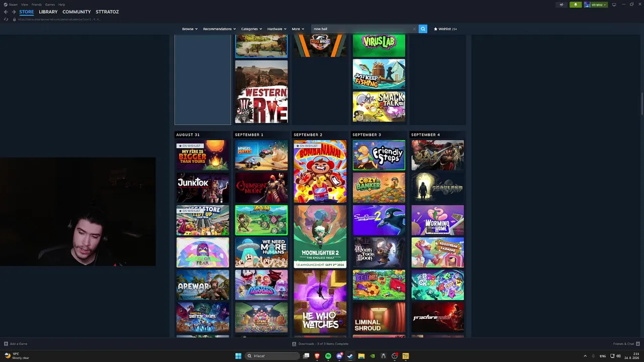Open the Big Picture mode icon
644x362 pixels.
614,5
